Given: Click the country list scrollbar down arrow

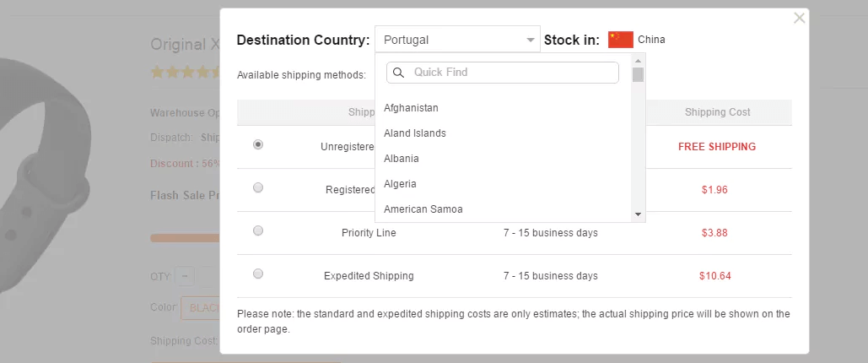Looking at the screenshot, I should tap(639, 214).
